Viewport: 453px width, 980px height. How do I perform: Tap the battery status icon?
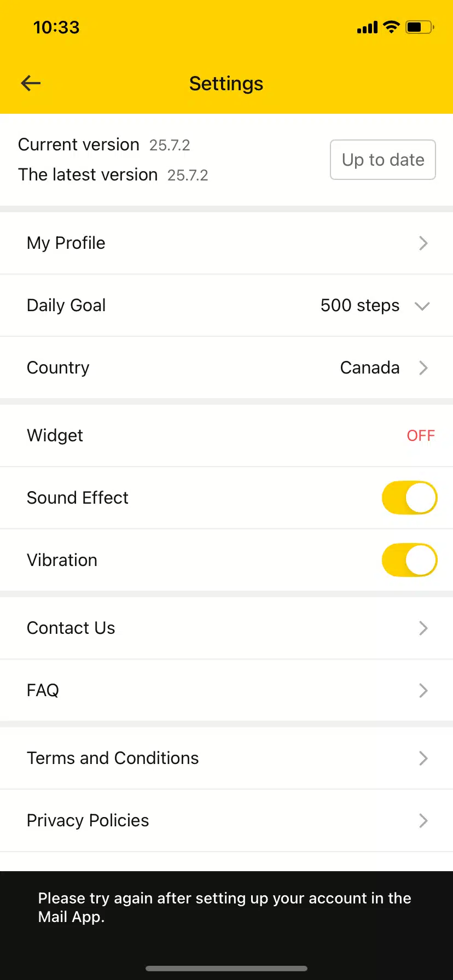[x=420, y=27]
